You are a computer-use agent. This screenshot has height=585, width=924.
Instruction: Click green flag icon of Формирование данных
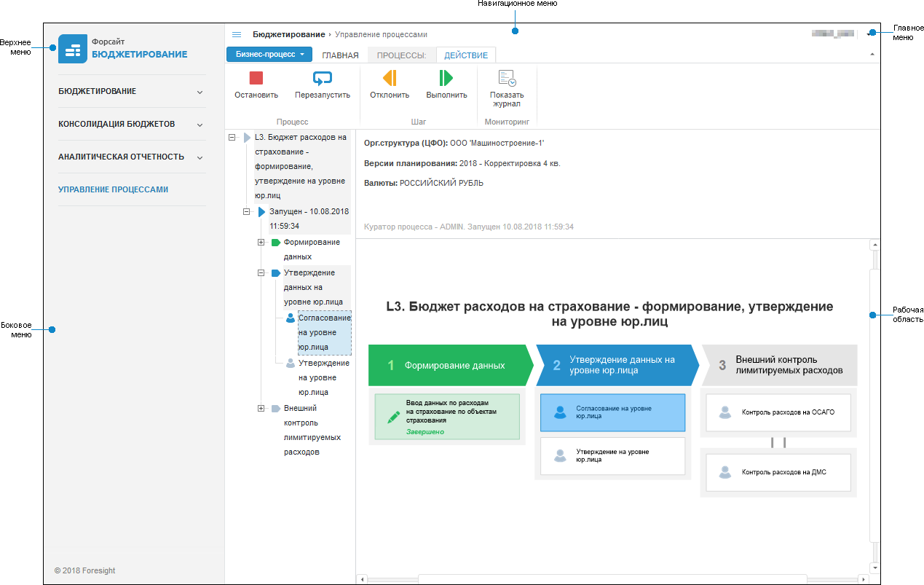coord(275,242)
